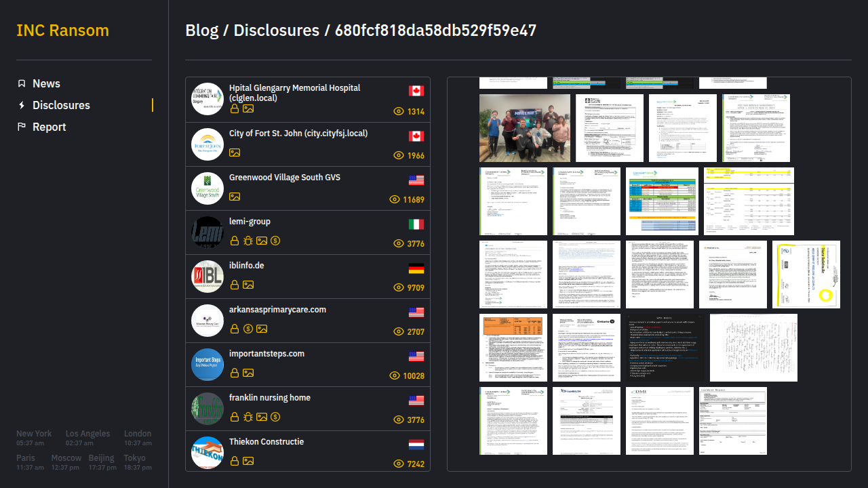
Task: Click the flag icon beside Report
Action: point(22,127)
